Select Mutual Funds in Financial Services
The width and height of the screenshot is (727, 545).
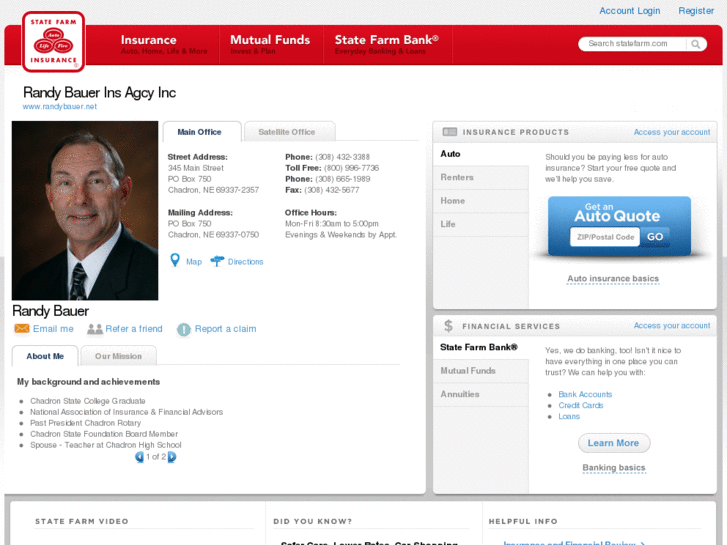click(x=481, y=371)
